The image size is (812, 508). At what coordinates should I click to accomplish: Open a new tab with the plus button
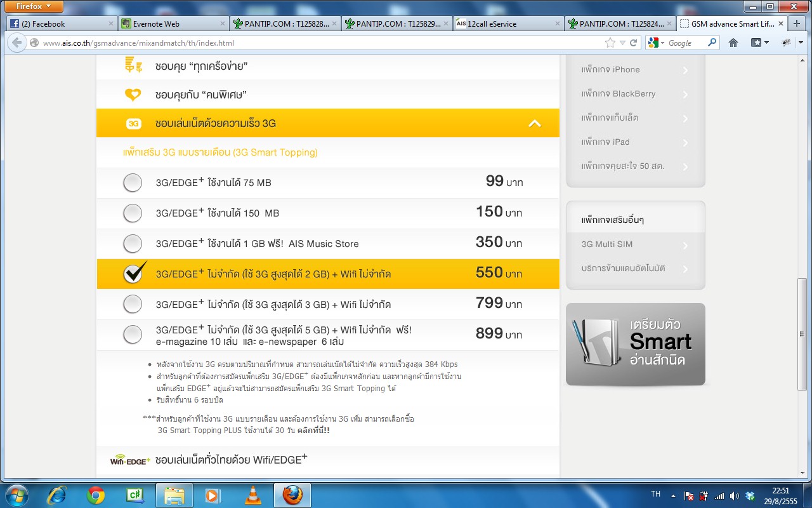[x=797, y=24]
